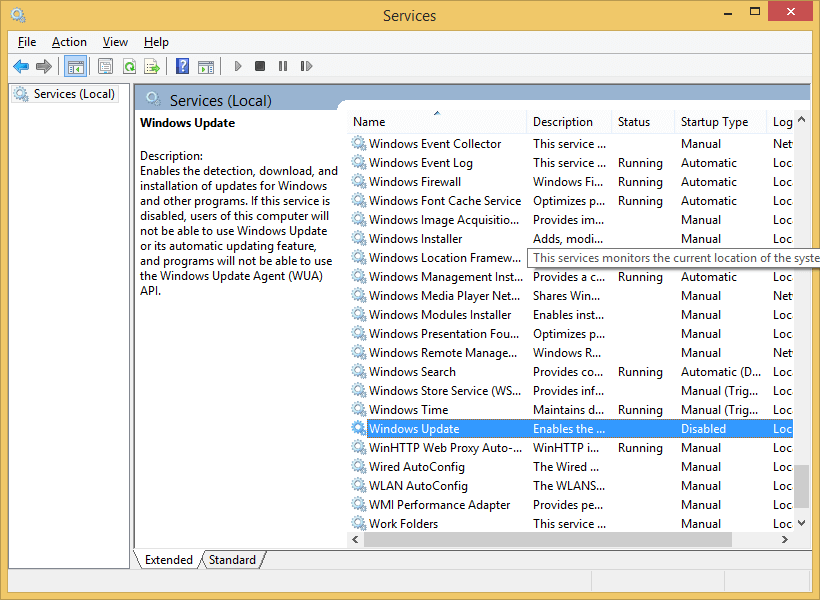Open the Help menu
Screen dimensions: 820x600
[156, 42]
